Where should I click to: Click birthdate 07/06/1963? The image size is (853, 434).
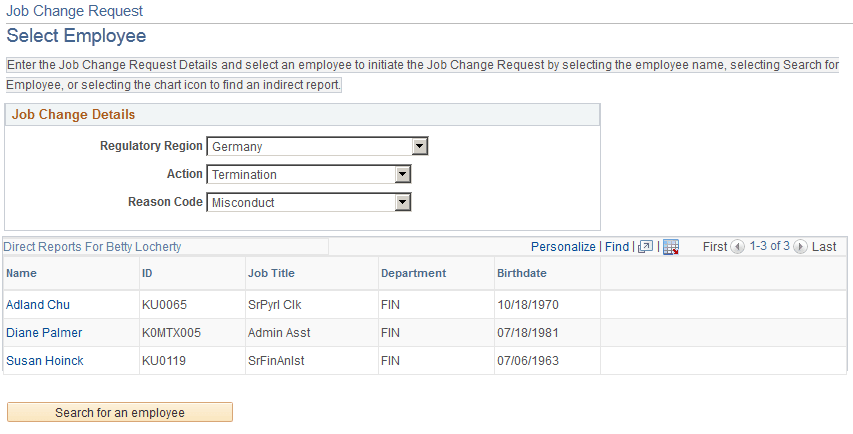point(528,361)
